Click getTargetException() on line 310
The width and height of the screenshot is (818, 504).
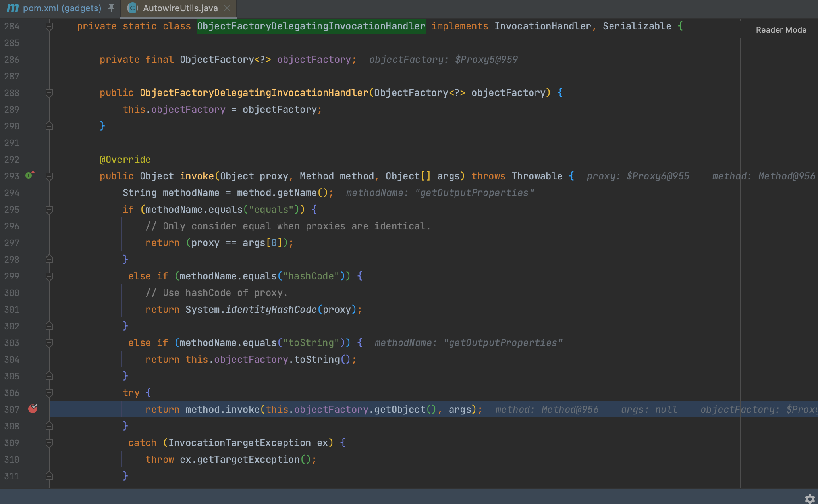254,460
